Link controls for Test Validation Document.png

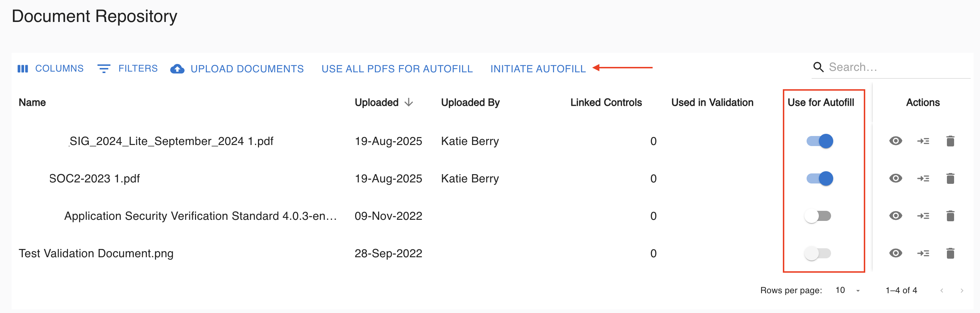(923, 253)
